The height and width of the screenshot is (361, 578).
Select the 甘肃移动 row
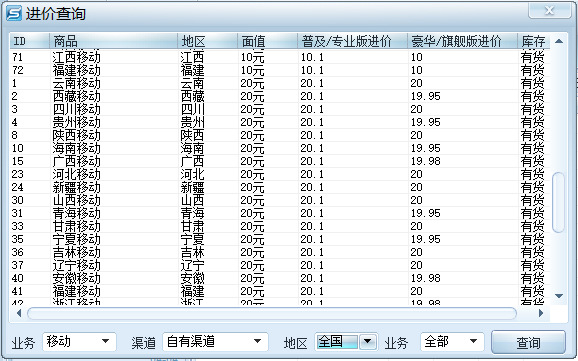pyautogui.click(x=280, y=226)
